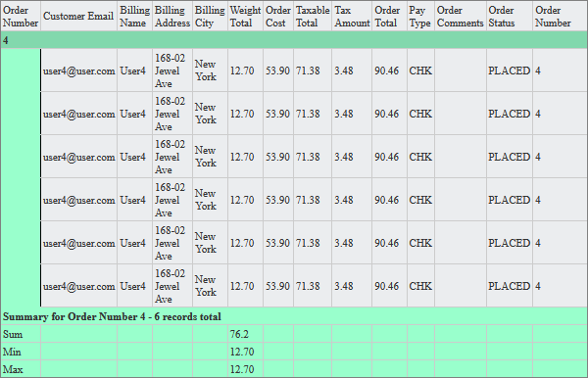
Task: Select the Billing Name column header
Action: 134,16
